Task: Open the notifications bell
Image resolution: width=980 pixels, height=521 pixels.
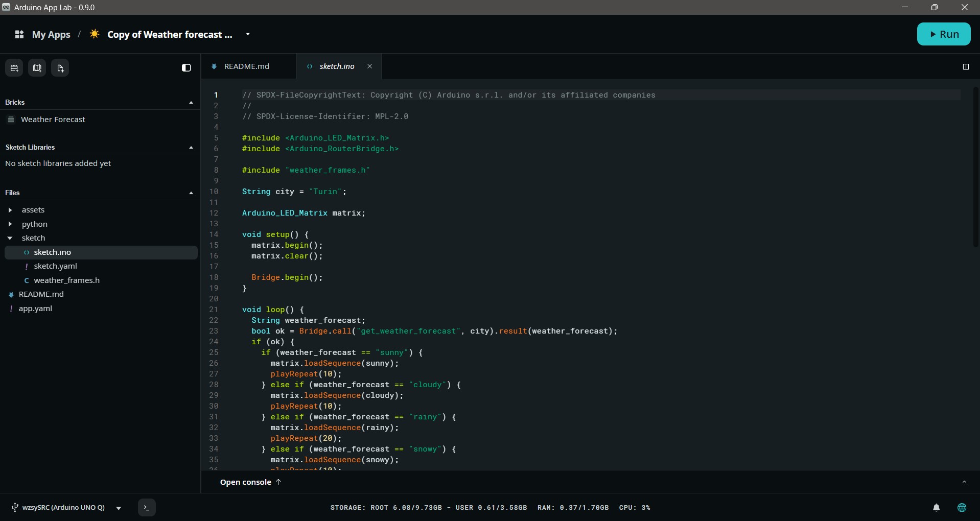Action: pyautogui.click(x=937, y=508)
